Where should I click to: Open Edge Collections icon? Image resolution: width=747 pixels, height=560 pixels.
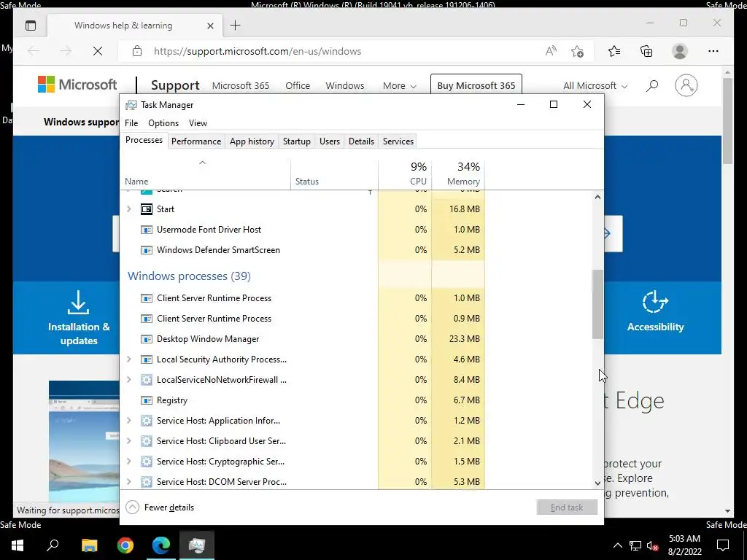tap(646, 51)
